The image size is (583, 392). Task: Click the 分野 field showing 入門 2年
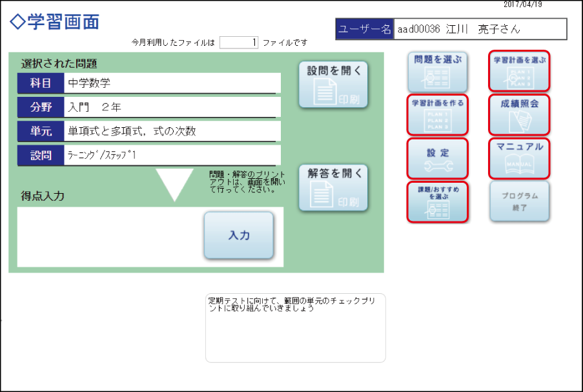click(x=172, y=107)
